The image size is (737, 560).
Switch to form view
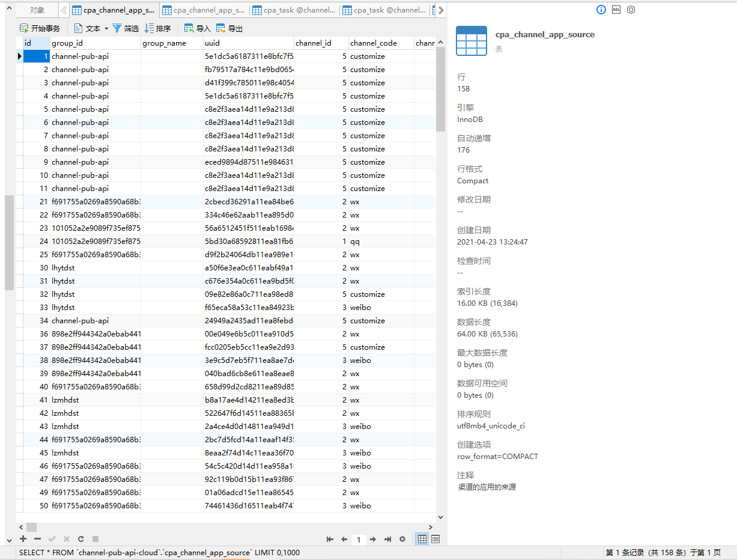point(435,539)
